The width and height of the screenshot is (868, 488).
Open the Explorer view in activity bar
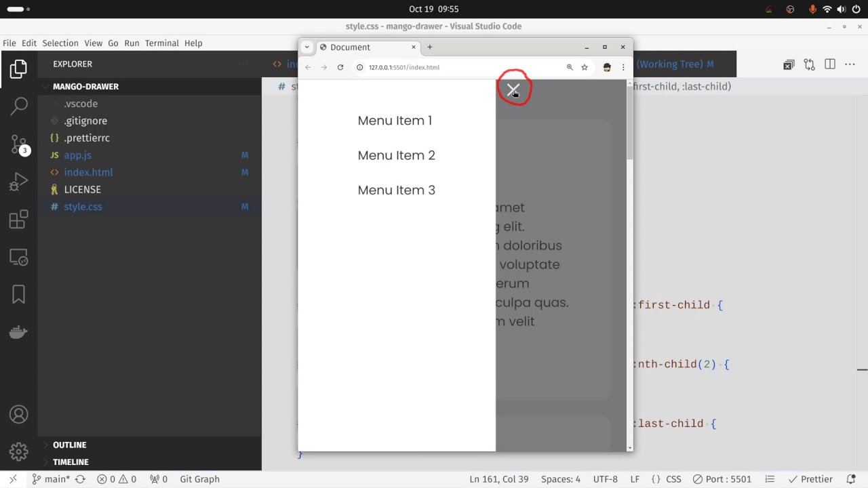tap(18, 68)
